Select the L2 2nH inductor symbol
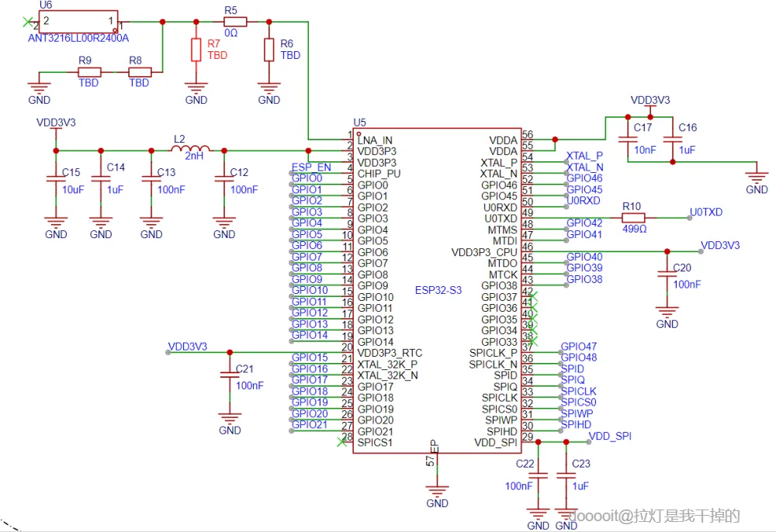The width and height of the screenshot is (776, 532). [191, 148]
